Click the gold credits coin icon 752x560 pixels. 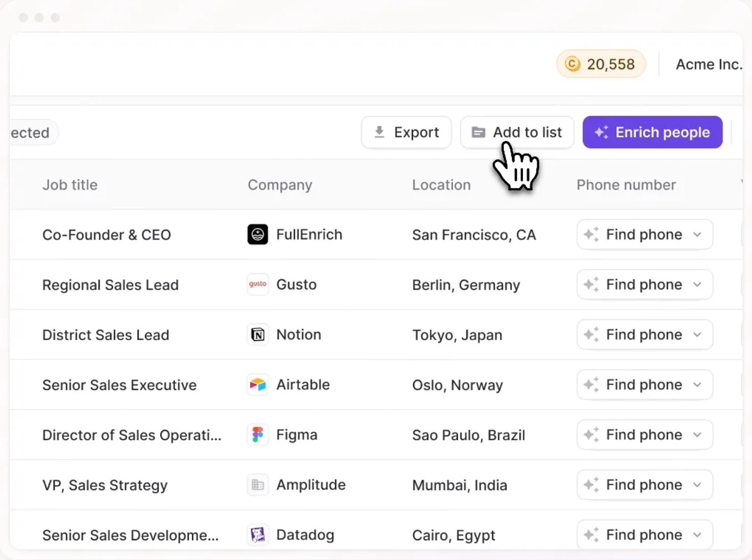click(572, 63)
